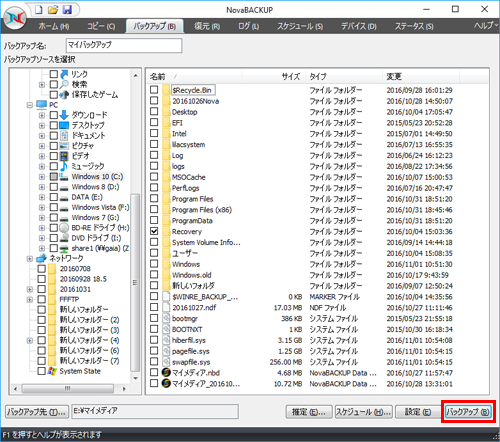
Task: Switch to the 復元 (R) tab
Action: tap(207, 26)
